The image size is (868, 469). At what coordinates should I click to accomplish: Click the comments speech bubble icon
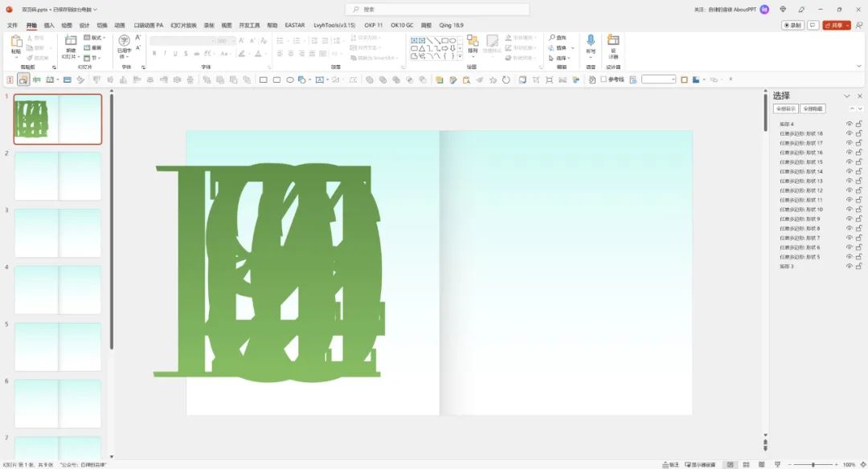tap(813, 26)
